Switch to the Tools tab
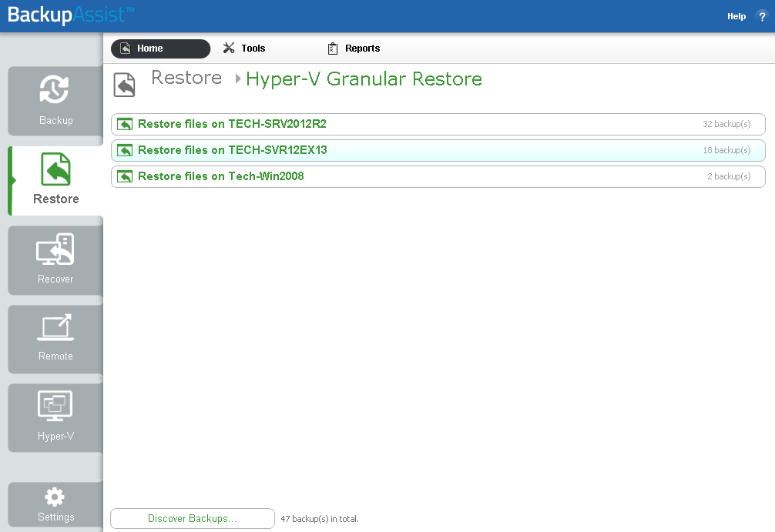Image resolution: width=775 pixels, height=532 pixels. [244, 49]
